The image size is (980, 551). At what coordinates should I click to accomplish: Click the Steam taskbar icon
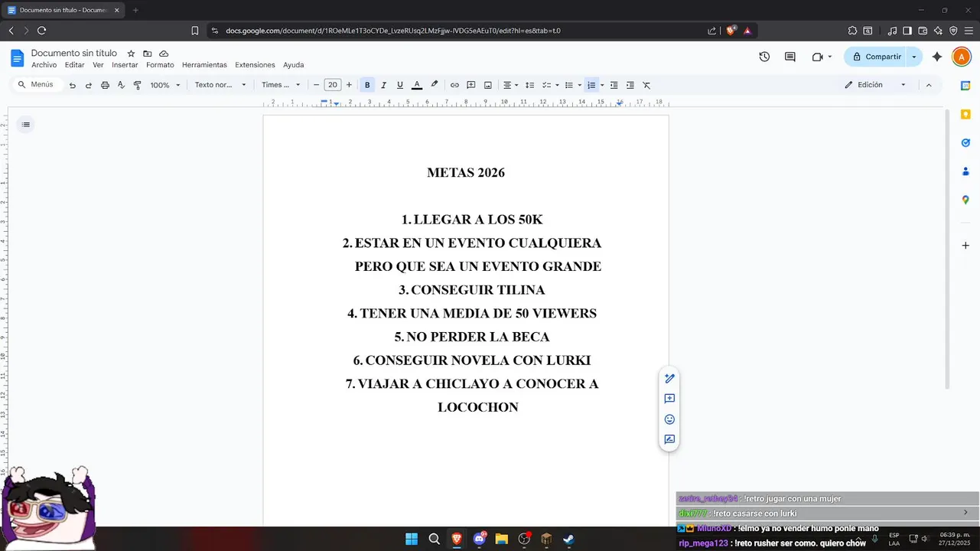pos(568,539)
